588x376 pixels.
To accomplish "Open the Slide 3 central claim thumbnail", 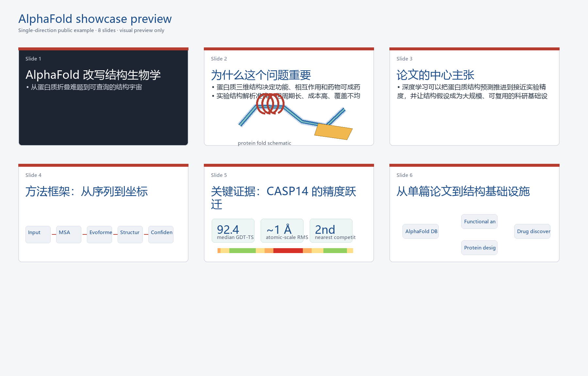I will tap(474, 96).
